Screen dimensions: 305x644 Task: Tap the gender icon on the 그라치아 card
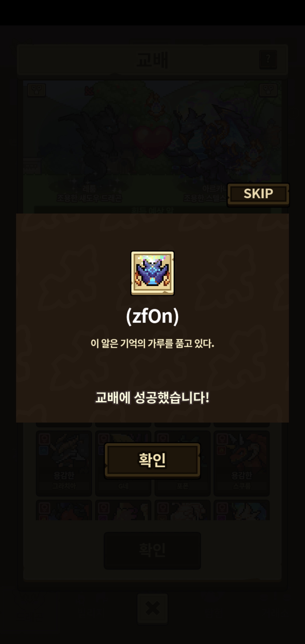click(44, 439)
